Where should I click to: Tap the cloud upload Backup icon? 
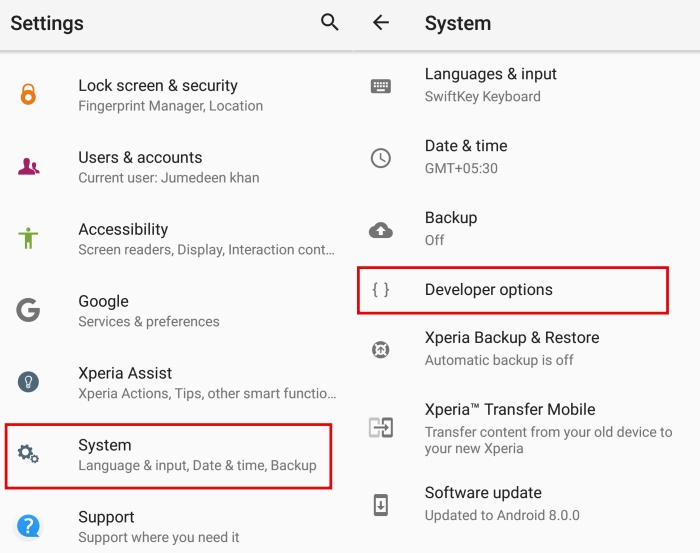click(381, 230)
